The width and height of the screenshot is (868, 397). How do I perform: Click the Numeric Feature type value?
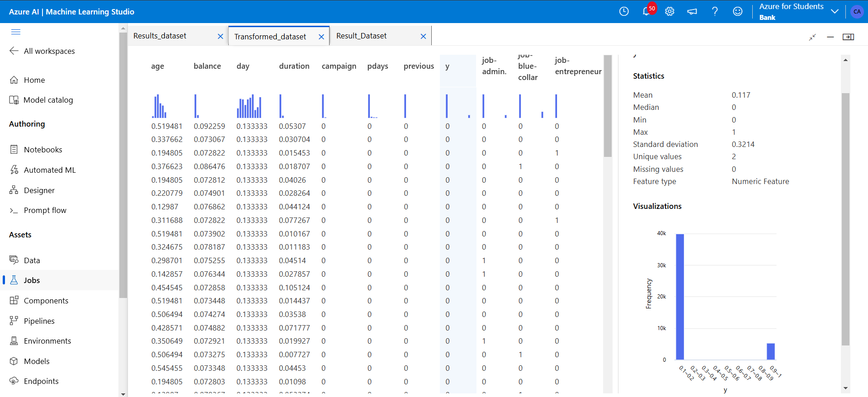point(760,181)
